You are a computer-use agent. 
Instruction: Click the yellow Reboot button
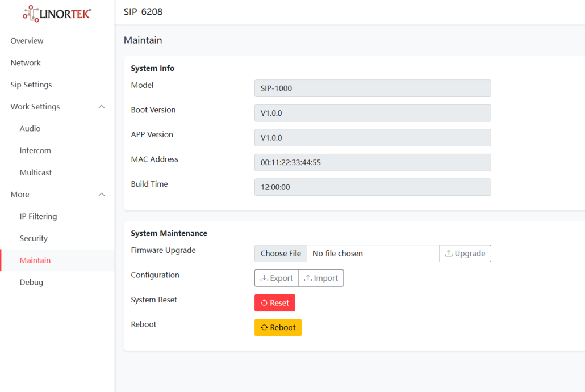(x=278, y=327)
